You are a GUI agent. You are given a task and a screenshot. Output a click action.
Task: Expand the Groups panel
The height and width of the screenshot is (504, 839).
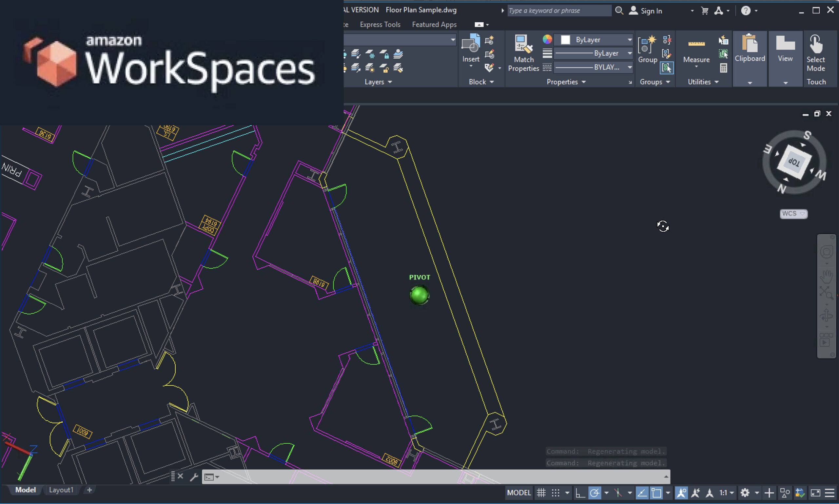(x=654, y=82)
